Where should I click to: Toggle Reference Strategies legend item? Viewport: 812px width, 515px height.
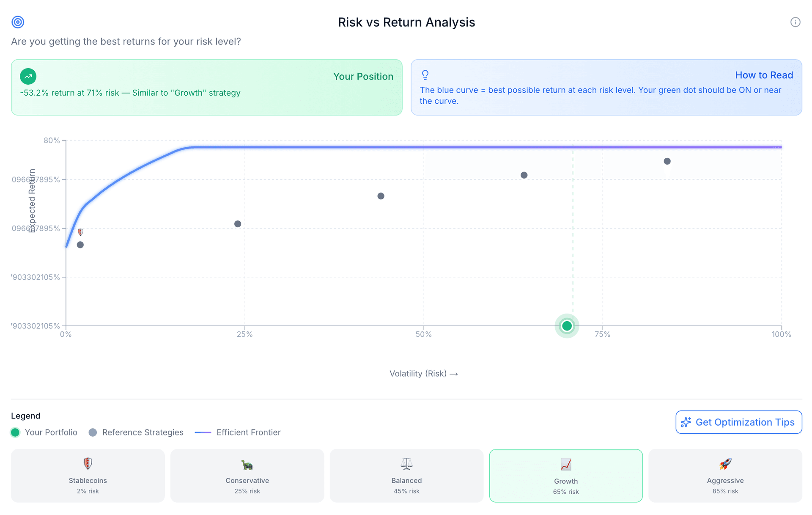point(136,432)
